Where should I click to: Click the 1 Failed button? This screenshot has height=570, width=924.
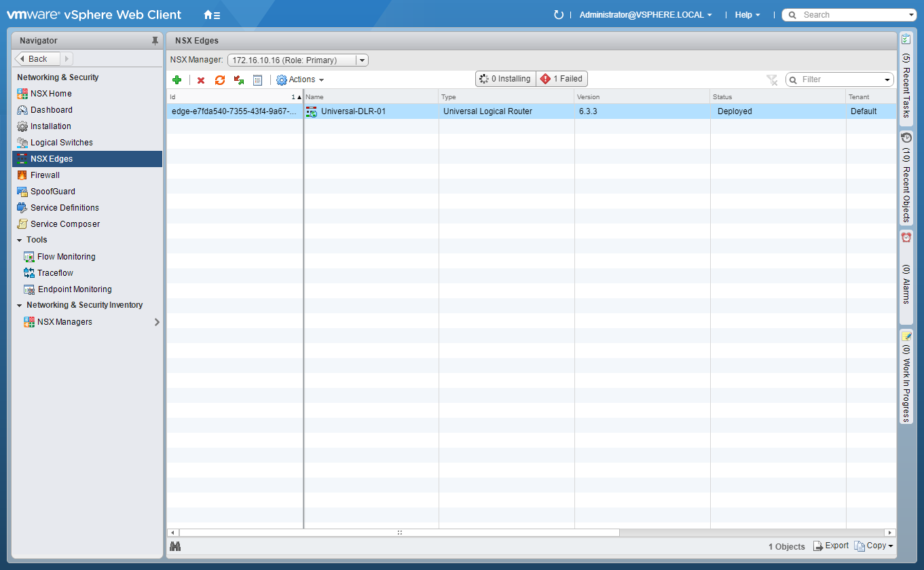[x=561, y=79]
